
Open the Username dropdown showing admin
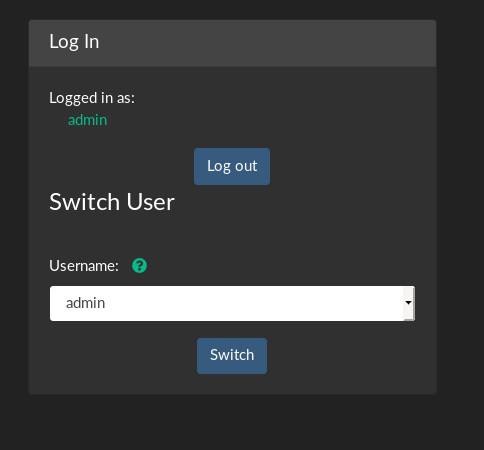click(x=232, y=303)
